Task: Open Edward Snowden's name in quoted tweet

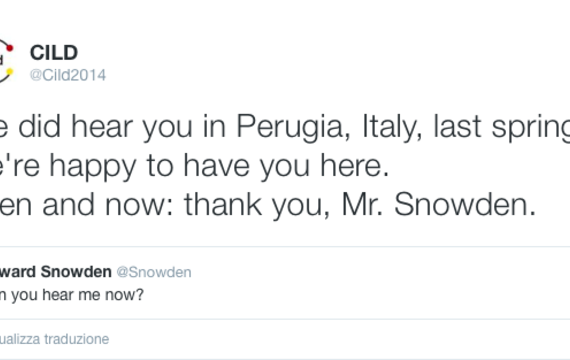Action: pyautogui.click(x=56, y=272)
